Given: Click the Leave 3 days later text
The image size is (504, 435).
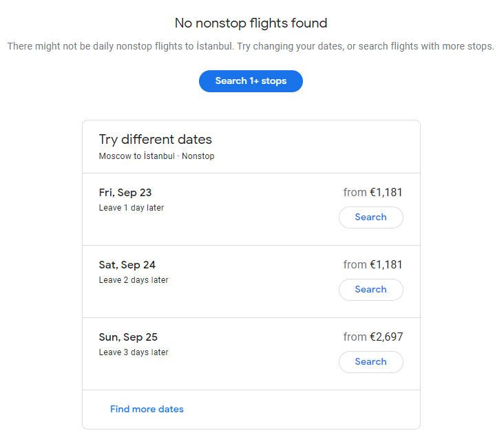Looking at the screenshot, I should [x=133, y=352].
